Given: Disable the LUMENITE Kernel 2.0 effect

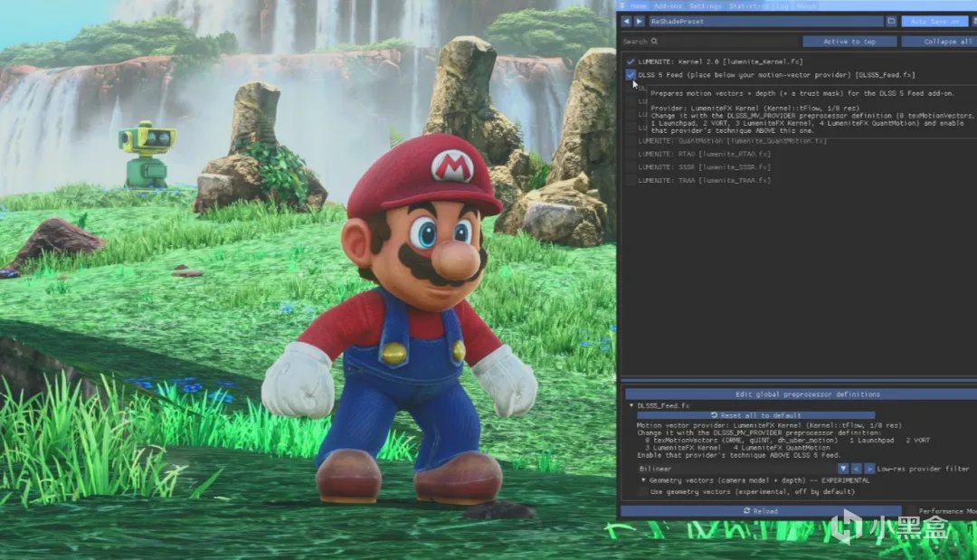Looking at the screenshot, I should click(x=631, y=62).
